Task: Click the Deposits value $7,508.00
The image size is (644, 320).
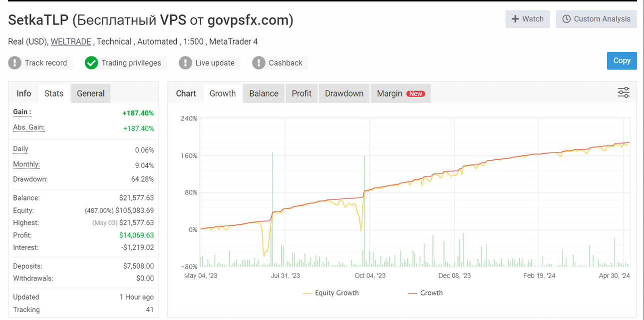Action: [x=138, y=266]
